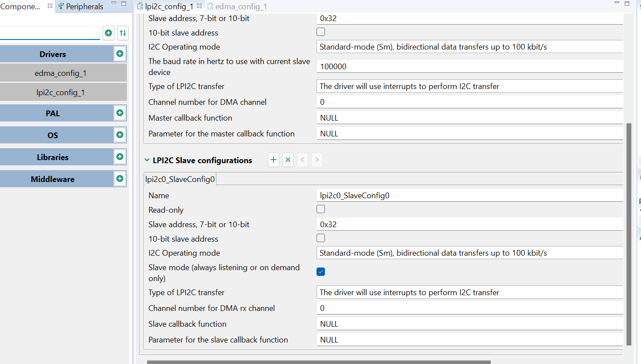The height and width of the screenshot is (364, 641).
Task: Minimize the left Components panel
Action: click(114, 3)
